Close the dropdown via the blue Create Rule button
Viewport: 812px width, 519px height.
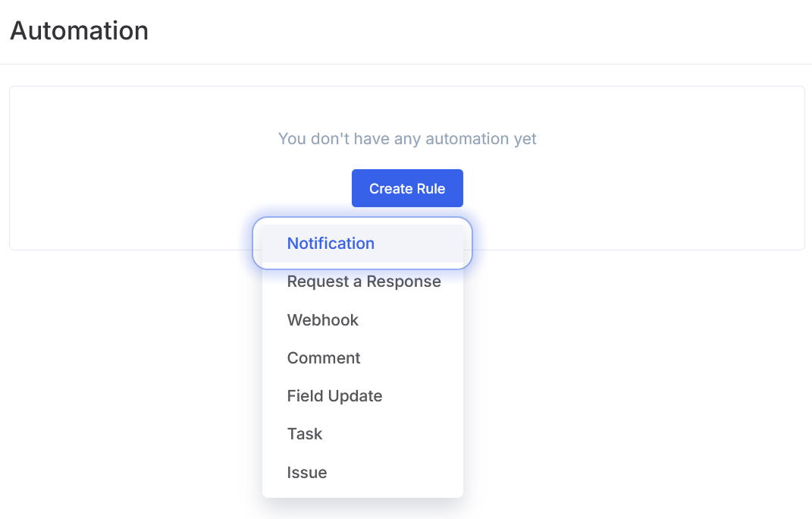[407, 188]
